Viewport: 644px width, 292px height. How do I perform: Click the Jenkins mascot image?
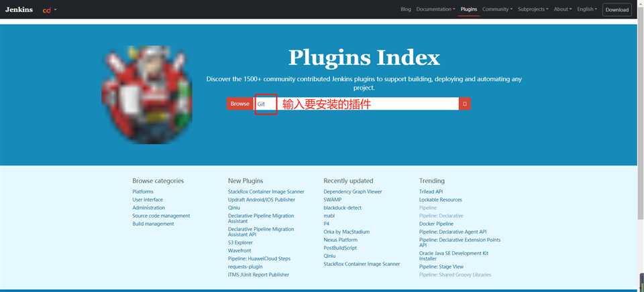click(147, 94)
